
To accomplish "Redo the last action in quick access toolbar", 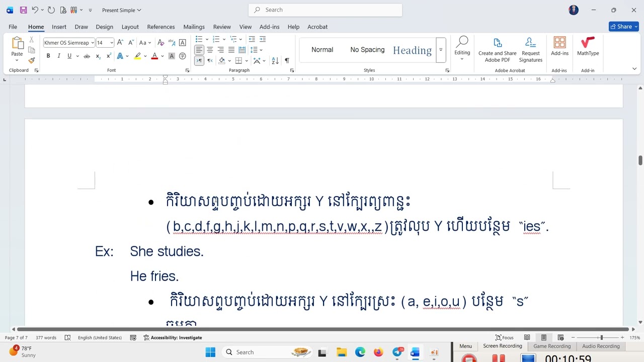I will tap(51, 10).
